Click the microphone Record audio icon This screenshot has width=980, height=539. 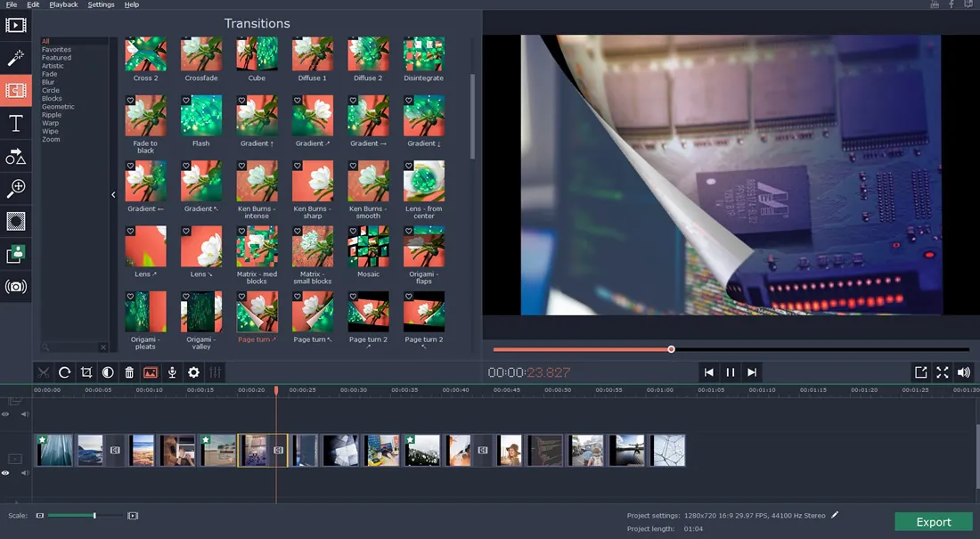pos(172,372)
